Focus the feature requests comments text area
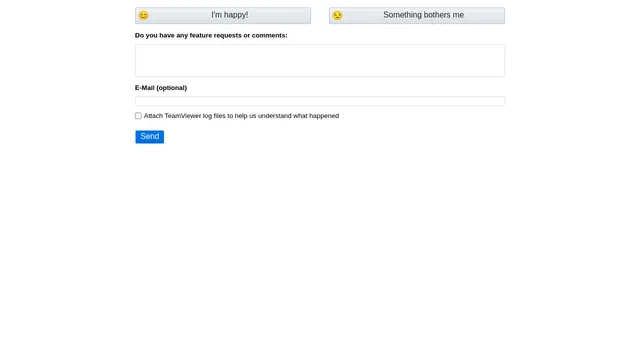Viewport: 640px width, 360px height. click(320, 60)
